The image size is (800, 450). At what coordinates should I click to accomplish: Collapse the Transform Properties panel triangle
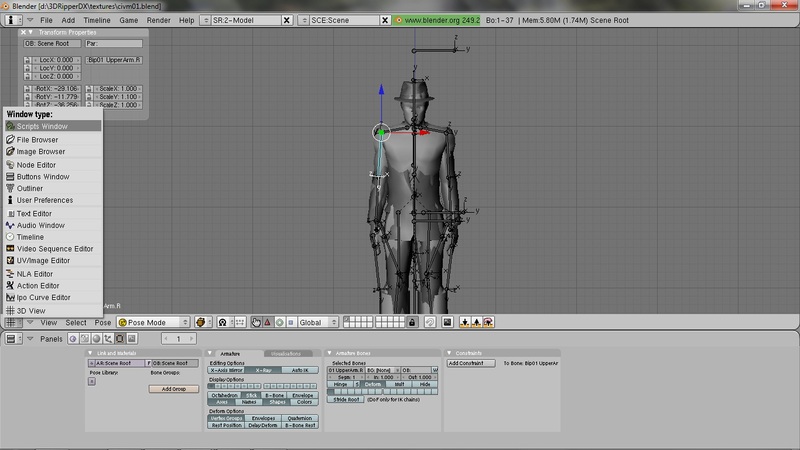(31, 32)
